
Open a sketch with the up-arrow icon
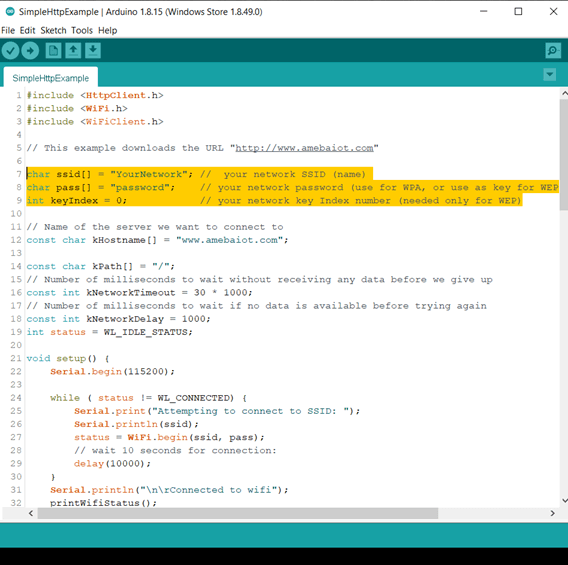(73, 50)
